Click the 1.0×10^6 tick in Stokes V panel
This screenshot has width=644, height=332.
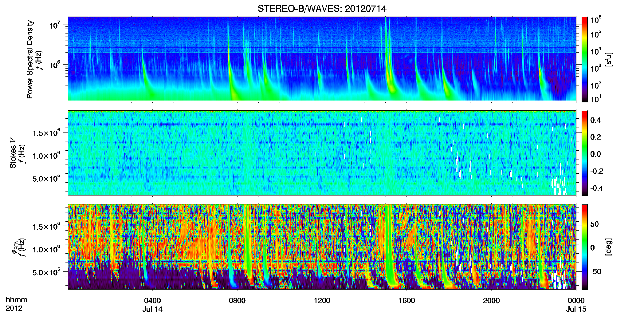(x=46, y=155)
